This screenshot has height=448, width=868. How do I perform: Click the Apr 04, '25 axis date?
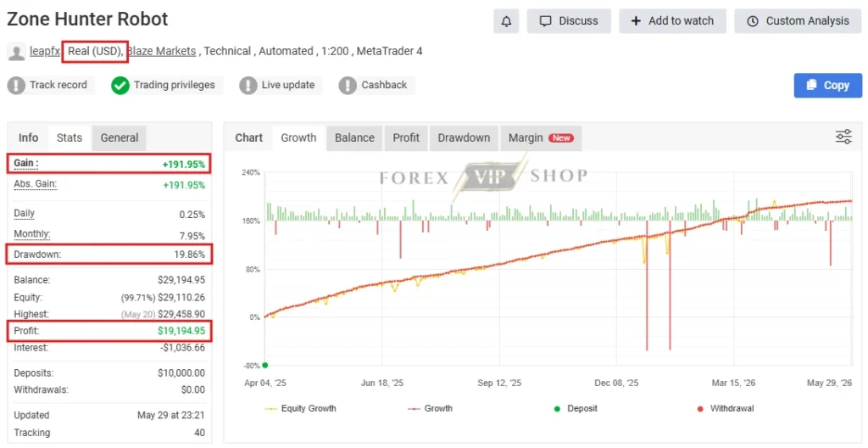[x=265, y=384]
